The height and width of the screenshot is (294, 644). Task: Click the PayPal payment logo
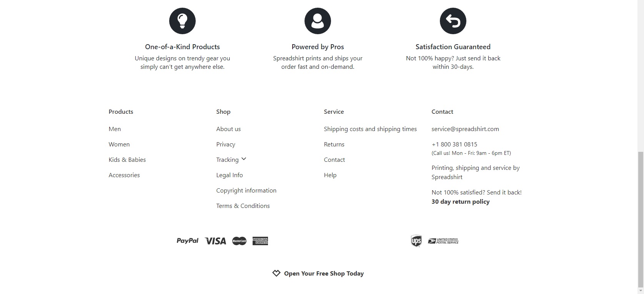click(x=188, y=241)
